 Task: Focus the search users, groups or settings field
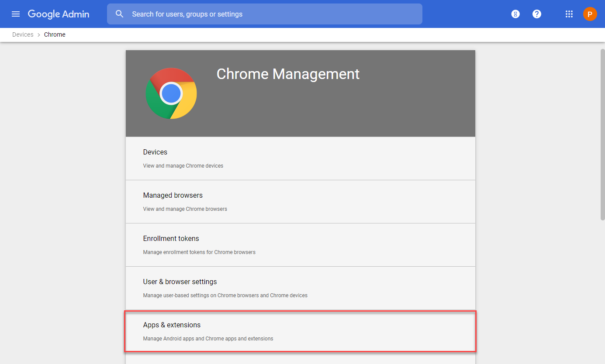point(265,14)
